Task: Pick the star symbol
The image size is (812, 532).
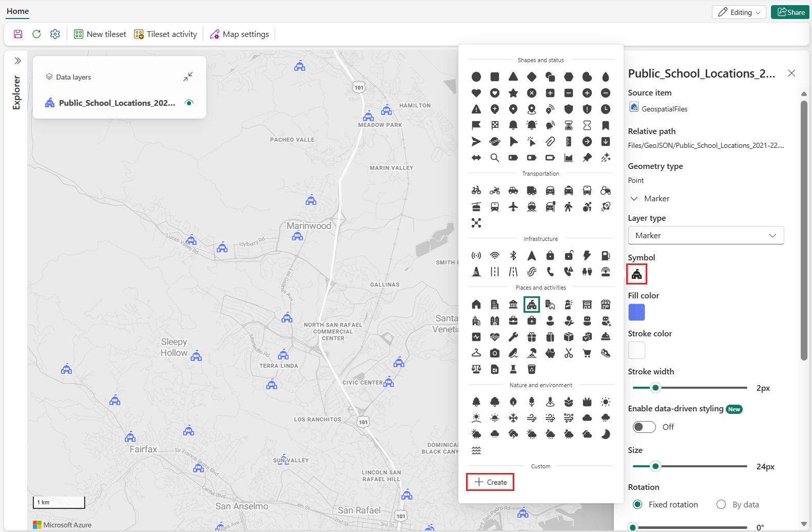Action: (x=513, y=93)
